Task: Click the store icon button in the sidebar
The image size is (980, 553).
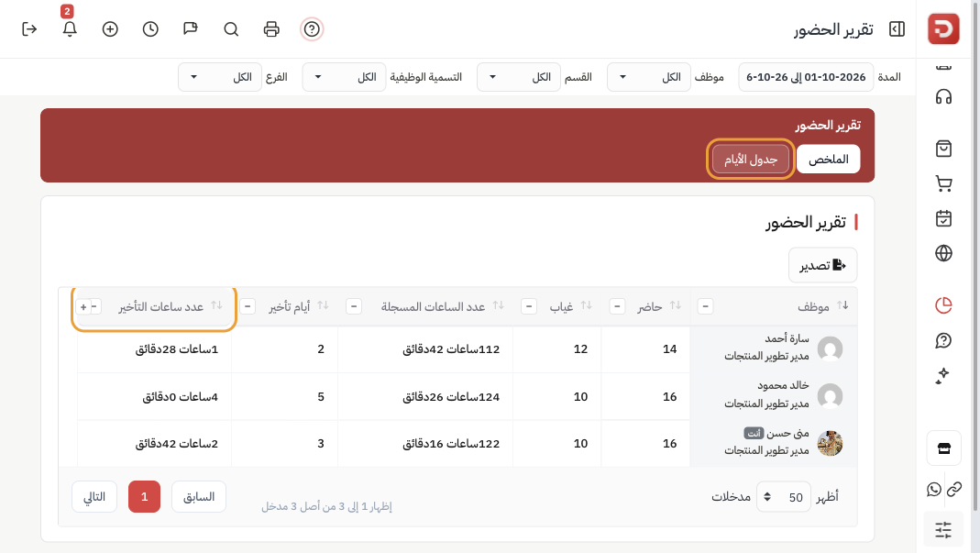Action: click(x=943, y=448)
